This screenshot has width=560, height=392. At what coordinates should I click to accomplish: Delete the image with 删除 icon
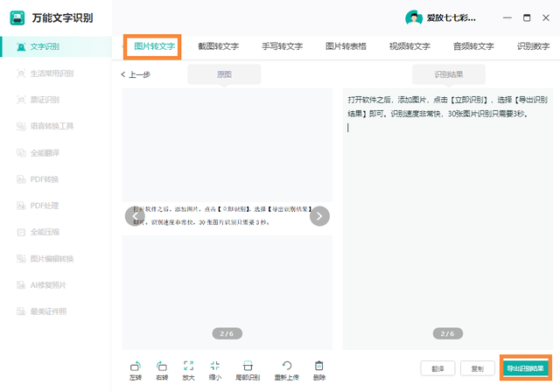pos(319,371)
